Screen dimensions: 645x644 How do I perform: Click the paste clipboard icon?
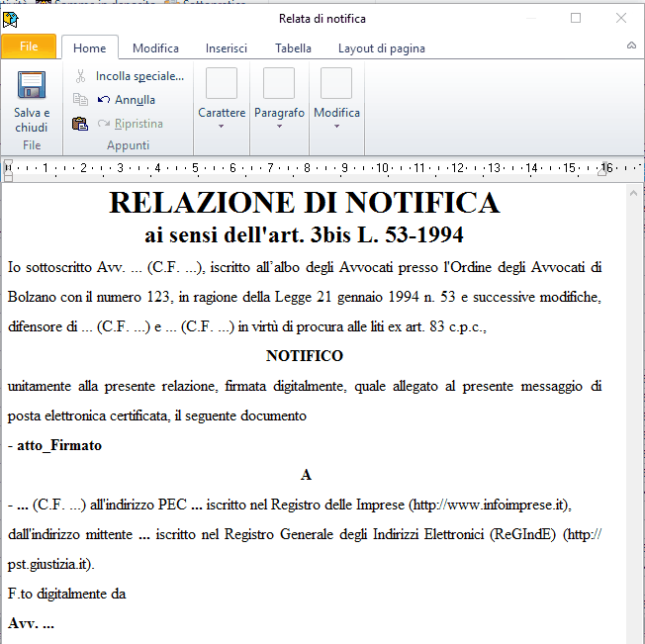coord(80,124)
